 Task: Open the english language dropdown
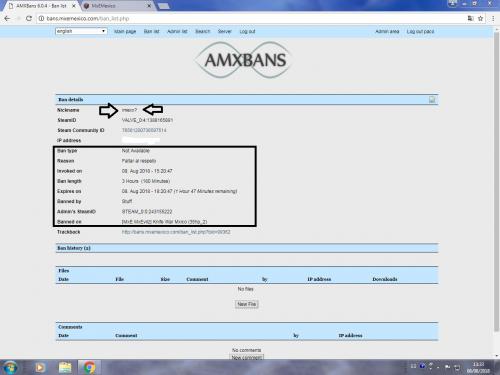[81, 31]
